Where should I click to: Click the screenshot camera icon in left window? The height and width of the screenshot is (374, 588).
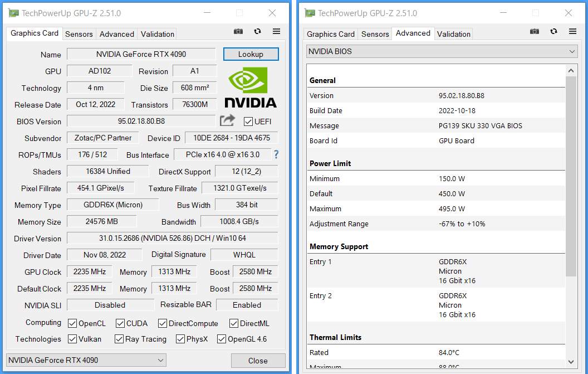coord(238,32)
